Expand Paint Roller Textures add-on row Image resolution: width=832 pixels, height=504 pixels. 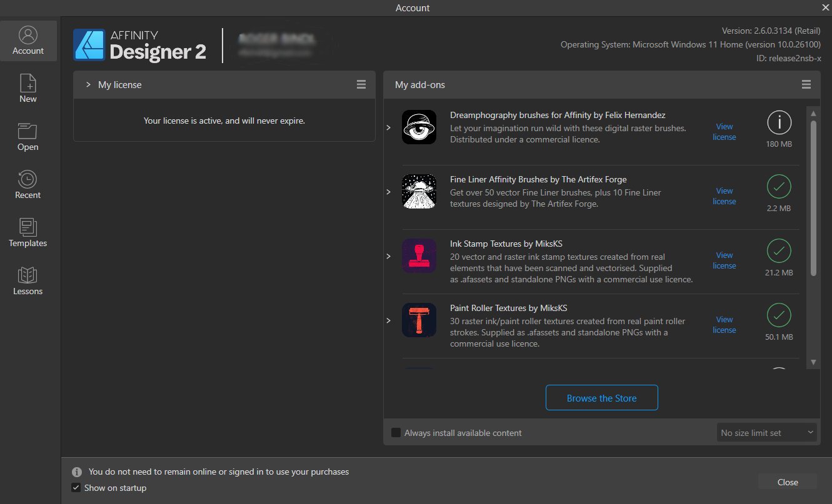click(388, 320)
